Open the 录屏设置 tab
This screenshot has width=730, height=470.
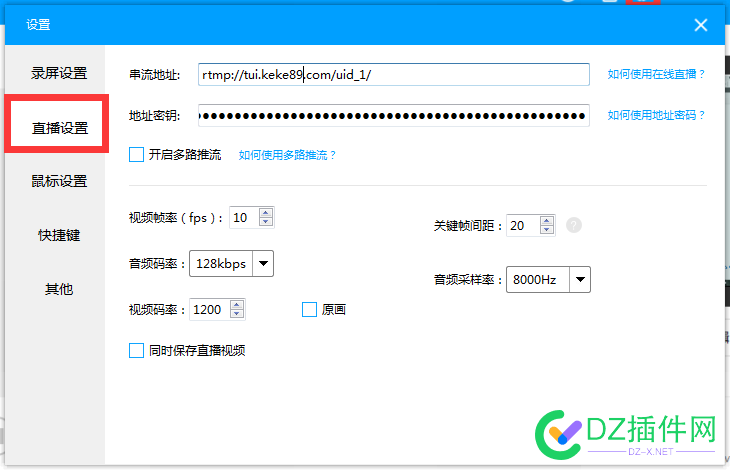[x=59, y=73]
